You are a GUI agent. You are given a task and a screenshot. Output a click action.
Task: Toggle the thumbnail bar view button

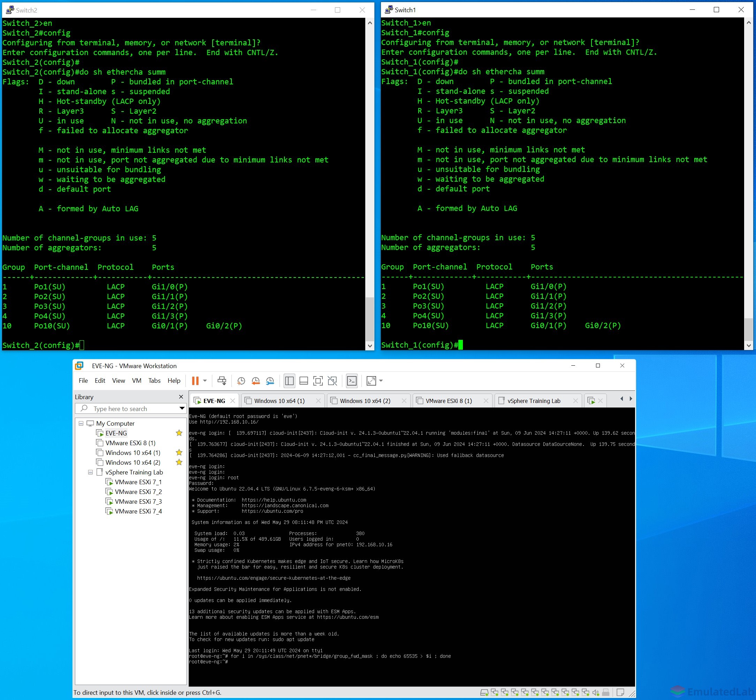304,381
